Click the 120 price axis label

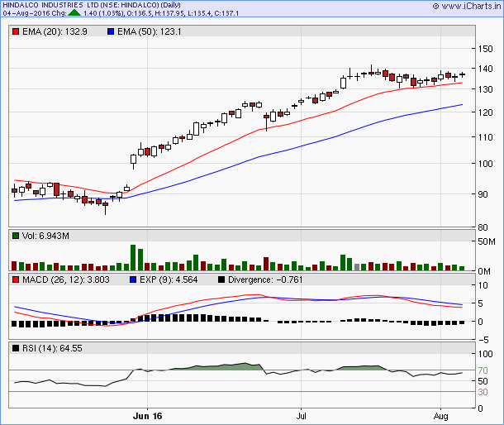485,112
